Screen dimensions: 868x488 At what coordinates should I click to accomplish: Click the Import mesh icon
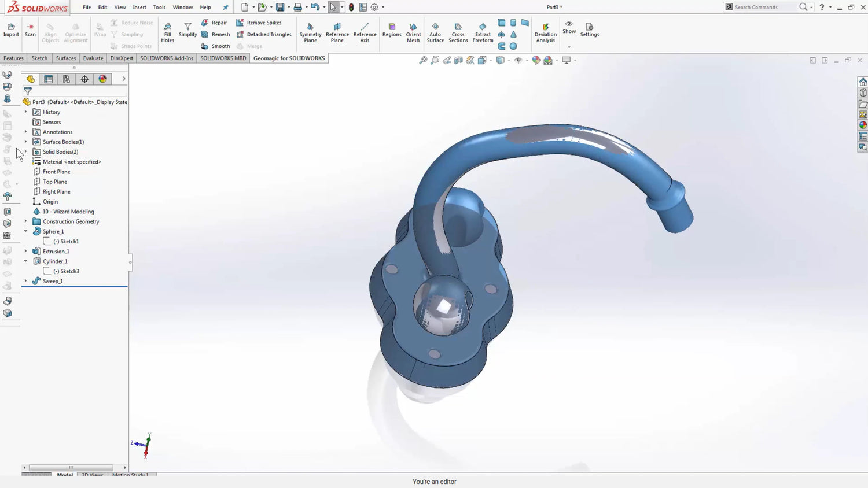(11, 30)
